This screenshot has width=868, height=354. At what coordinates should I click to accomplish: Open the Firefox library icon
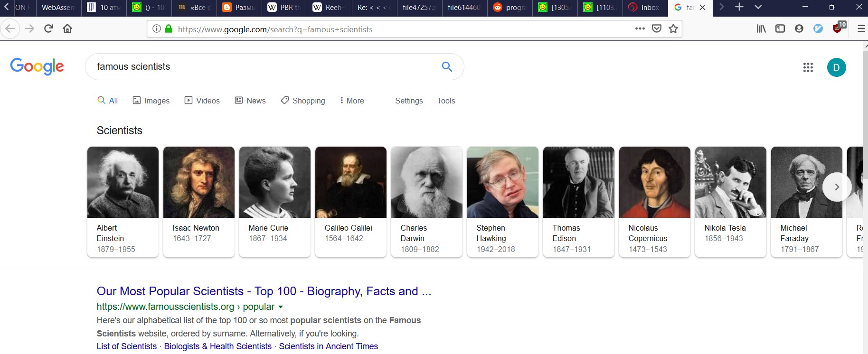[761, 29]
